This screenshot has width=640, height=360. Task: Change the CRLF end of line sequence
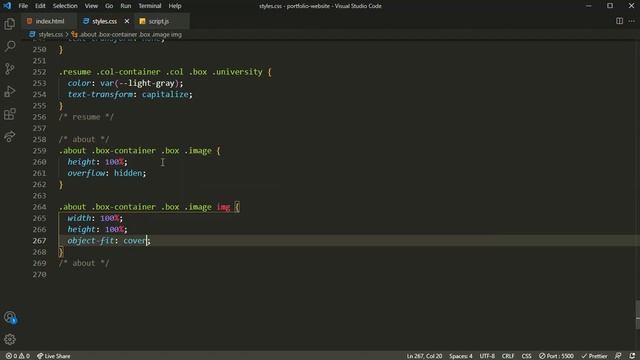508,356
